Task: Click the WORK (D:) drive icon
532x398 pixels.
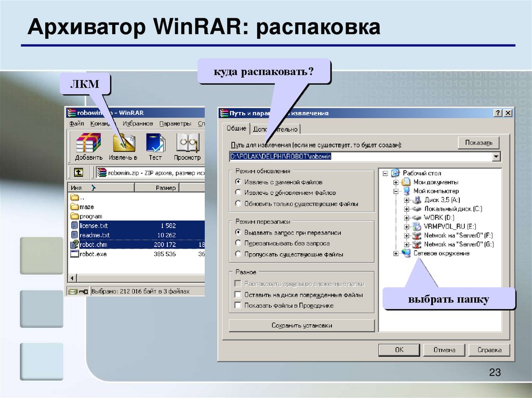Action: pos(417,218)
